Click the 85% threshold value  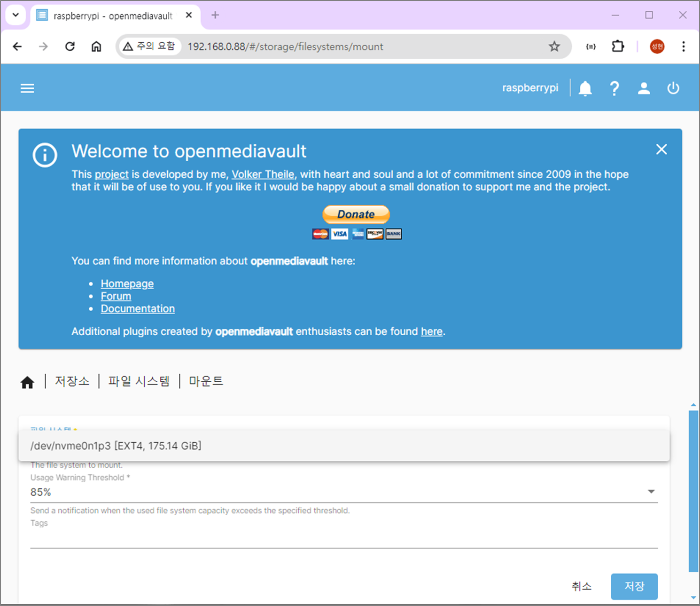pos(41,492)
